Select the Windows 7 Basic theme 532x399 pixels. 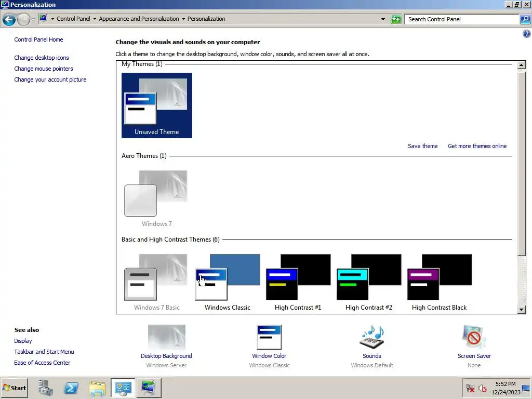(x=156, y=282)
